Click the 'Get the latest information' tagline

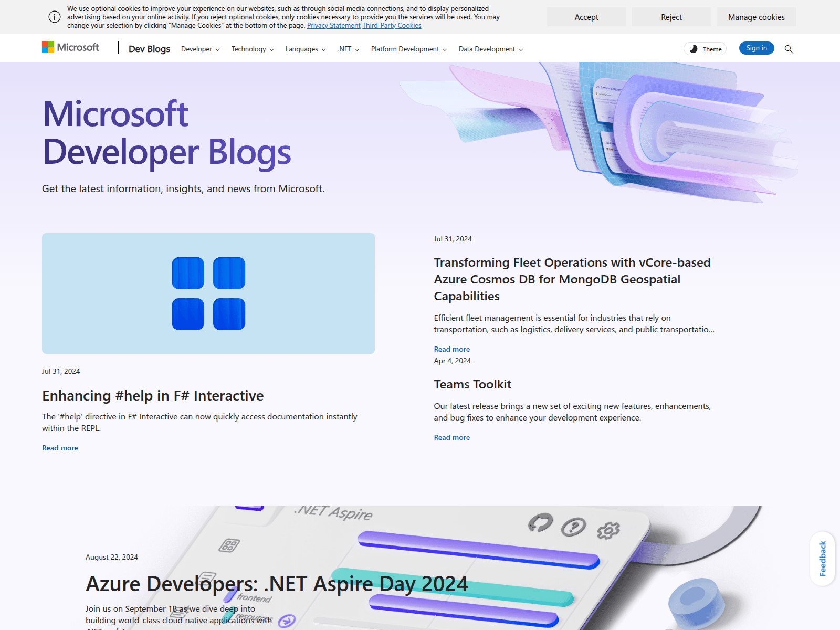point(183,188)
